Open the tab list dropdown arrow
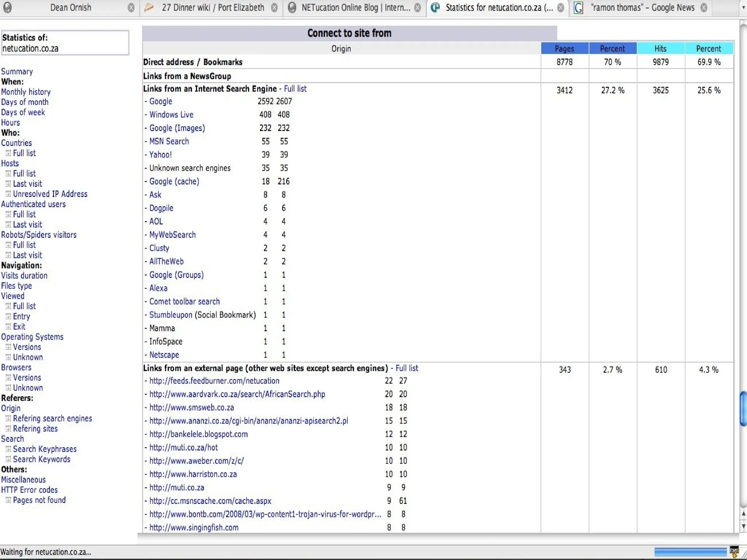Viewport: 747px width, 560px height. point(743,8)
